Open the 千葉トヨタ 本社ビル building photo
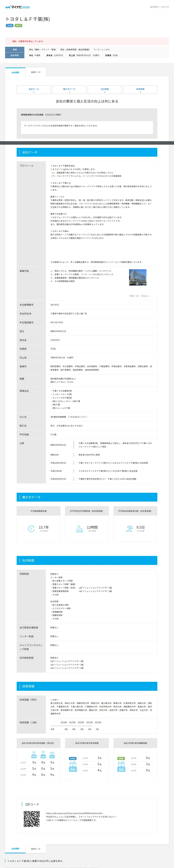 pos(138,277)
